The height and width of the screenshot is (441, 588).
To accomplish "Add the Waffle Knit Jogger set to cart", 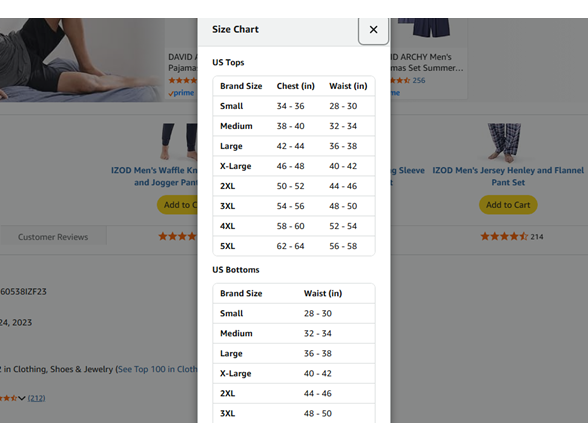I will click(x=178, y=205).
